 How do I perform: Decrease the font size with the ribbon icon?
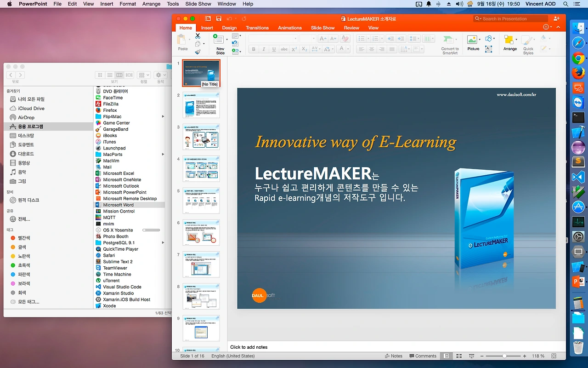333,39
